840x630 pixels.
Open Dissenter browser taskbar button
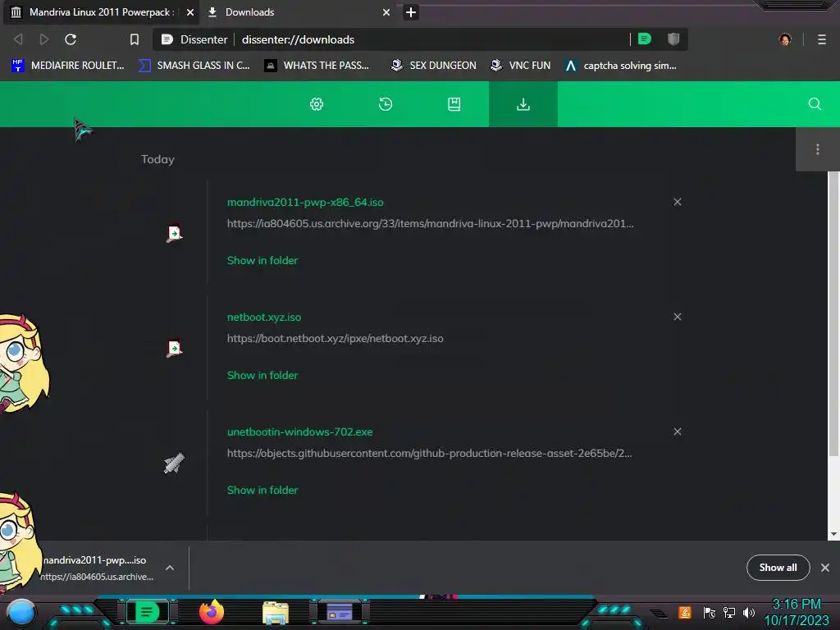point(147,612)
